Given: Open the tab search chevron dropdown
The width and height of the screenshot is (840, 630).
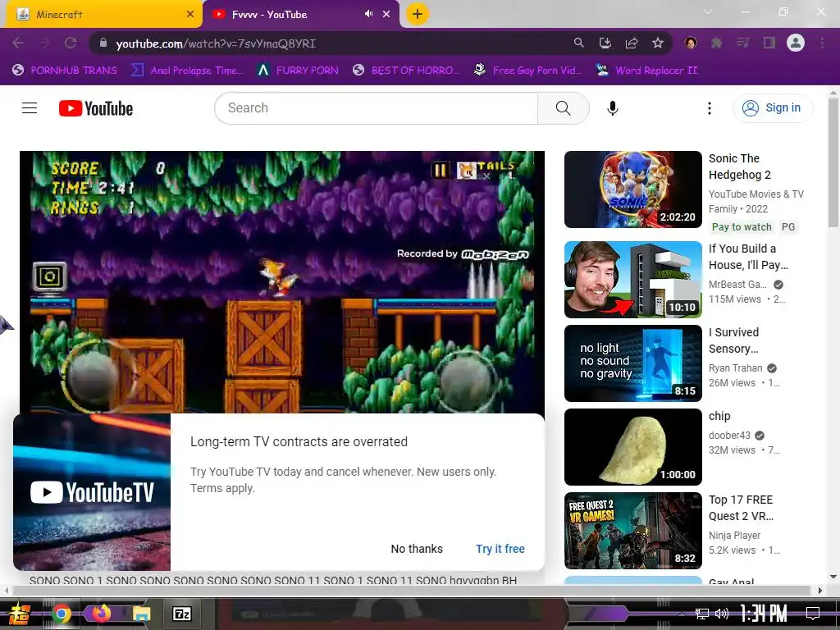Looking at the screenshot, I should pyautogui.click(x=708, y=11).
